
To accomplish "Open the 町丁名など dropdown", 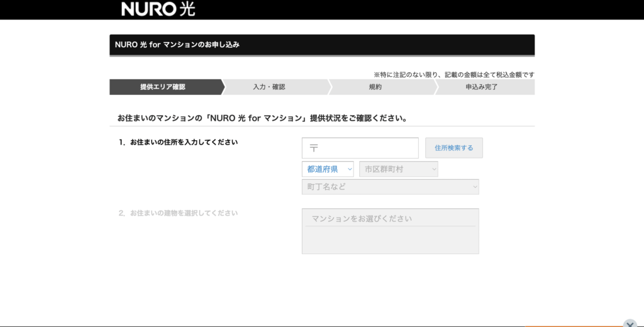I will (x=390, y=187).
